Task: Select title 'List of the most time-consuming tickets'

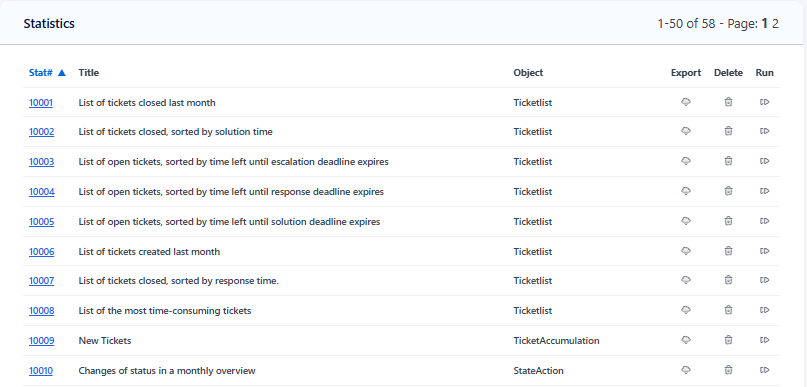Action: 165,310
